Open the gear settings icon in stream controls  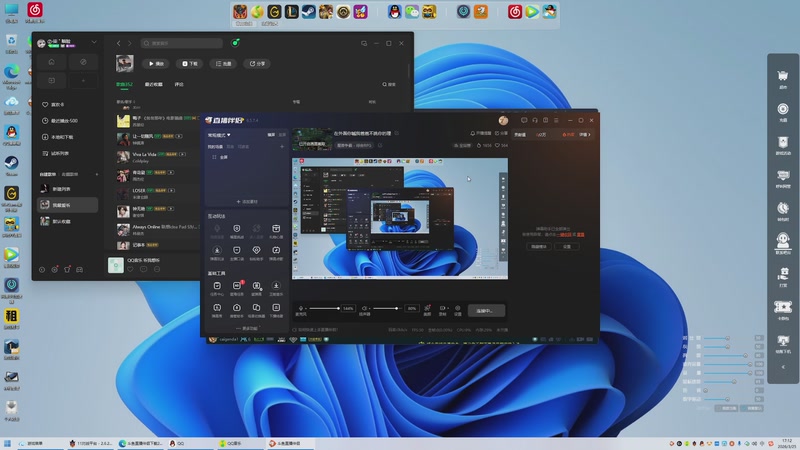click(458, 310)
